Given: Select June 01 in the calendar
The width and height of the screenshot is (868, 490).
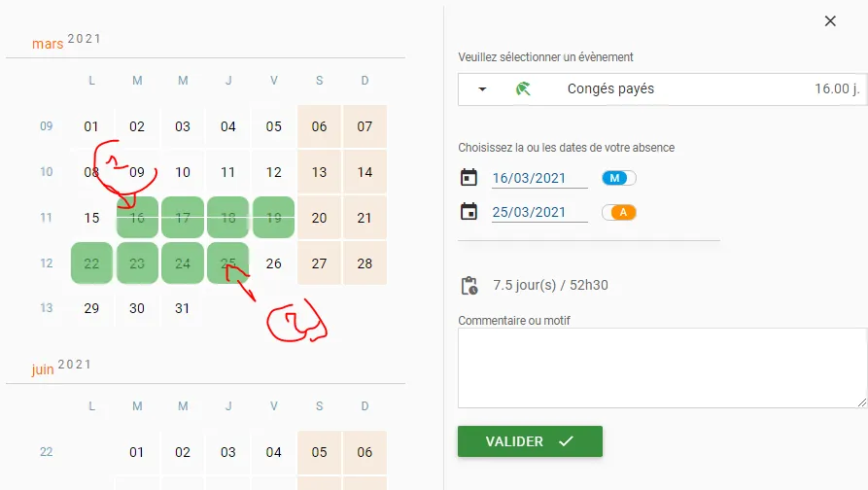Looking at the screenshot, I should (137, 452).
